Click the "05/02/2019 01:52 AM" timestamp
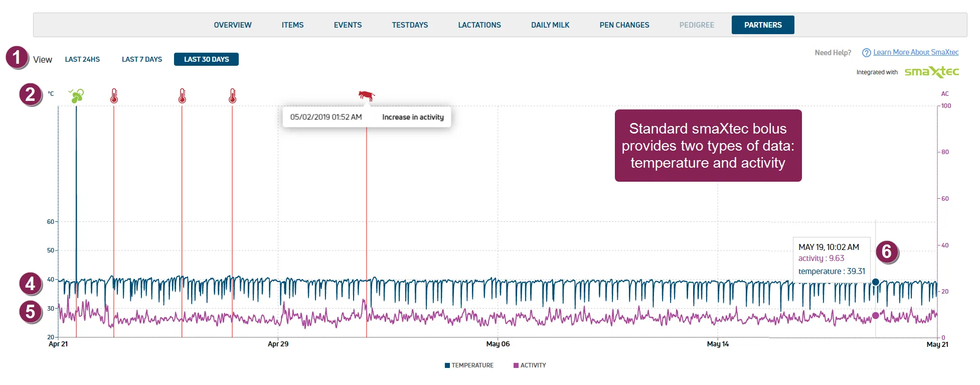980x385 pixels. pyautogui.click(x=326, y=117)
